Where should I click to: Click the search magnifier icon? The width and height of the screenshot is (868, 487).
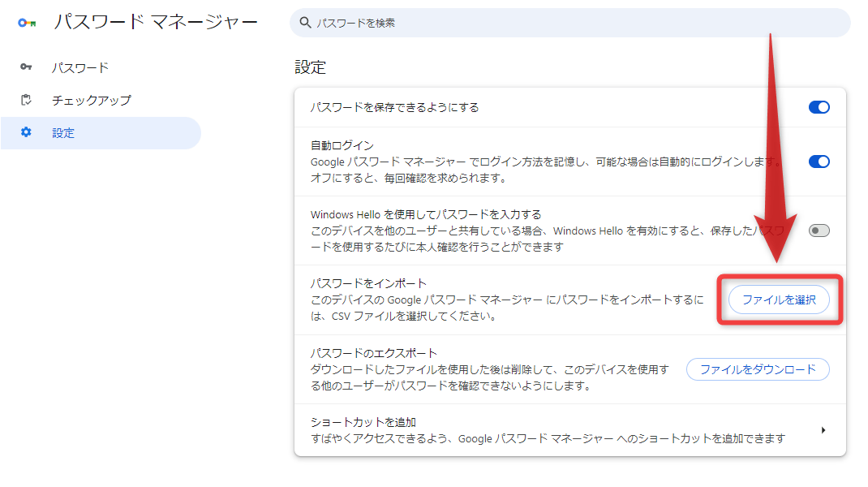coord(305,23)
